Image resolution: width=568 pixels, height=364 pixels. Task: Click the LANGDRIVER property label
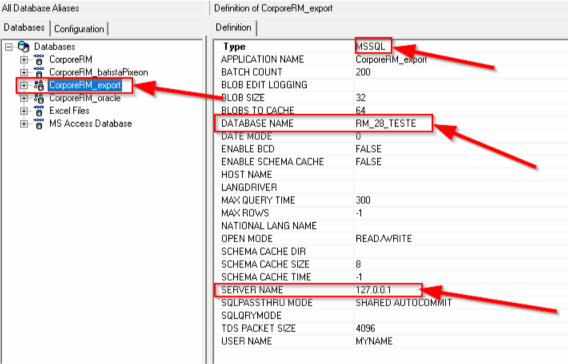pyautogui.click(x=249, y=187)
